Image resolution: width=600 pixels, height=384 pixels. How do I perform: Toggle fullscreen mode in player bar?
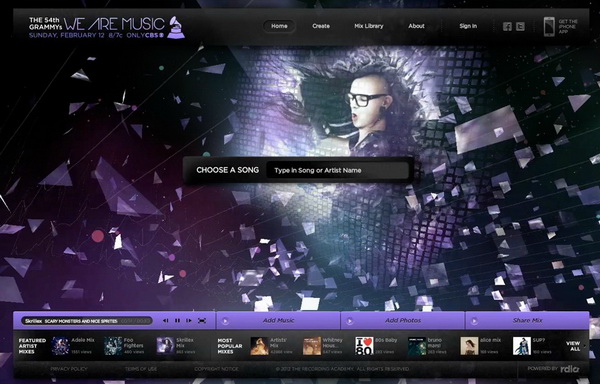(x=202, y=321)
